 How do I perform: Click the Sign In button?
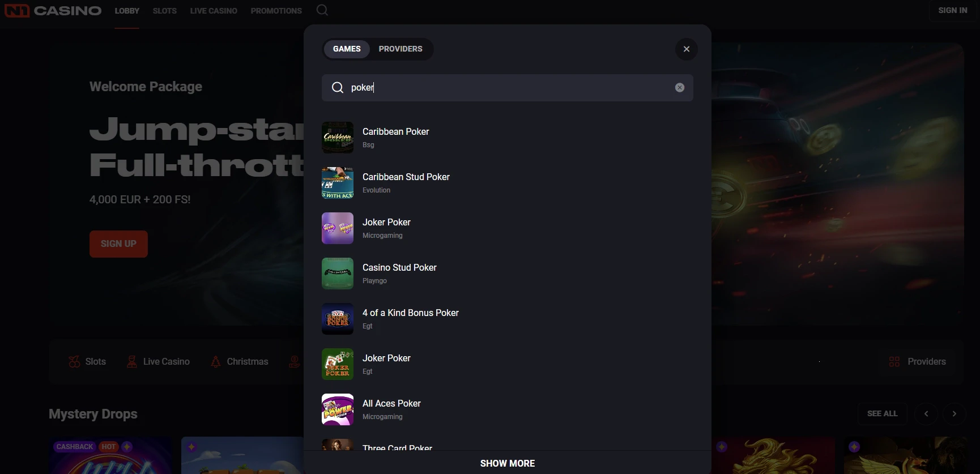click(x=953, y=10)
